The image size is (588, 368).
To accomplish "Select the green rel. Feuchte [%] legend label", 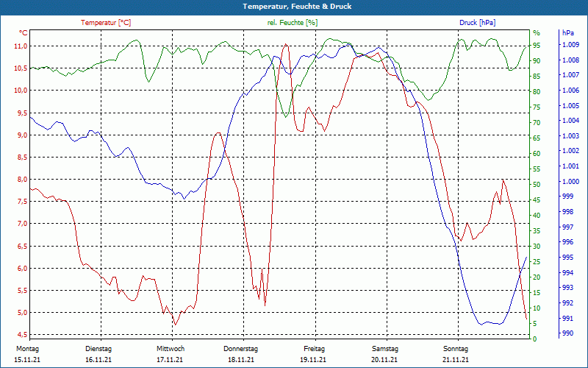I will pos(292,23).
